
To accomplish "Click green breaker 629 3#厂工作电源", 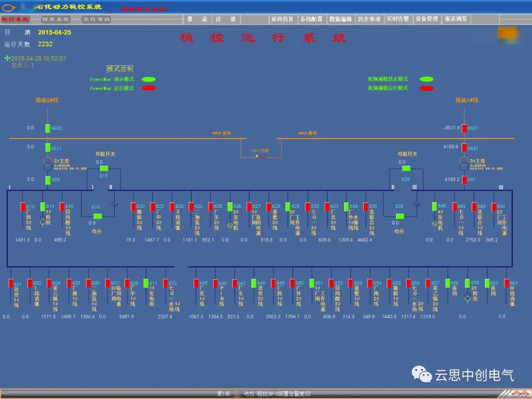I will coord(288,206).
